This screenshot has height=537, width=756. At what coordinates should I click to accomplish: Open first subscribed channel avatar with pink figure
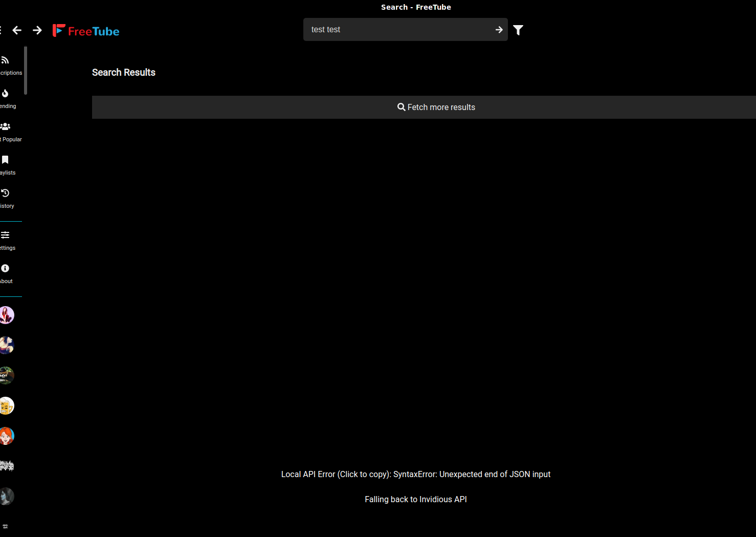pos(6,315)
